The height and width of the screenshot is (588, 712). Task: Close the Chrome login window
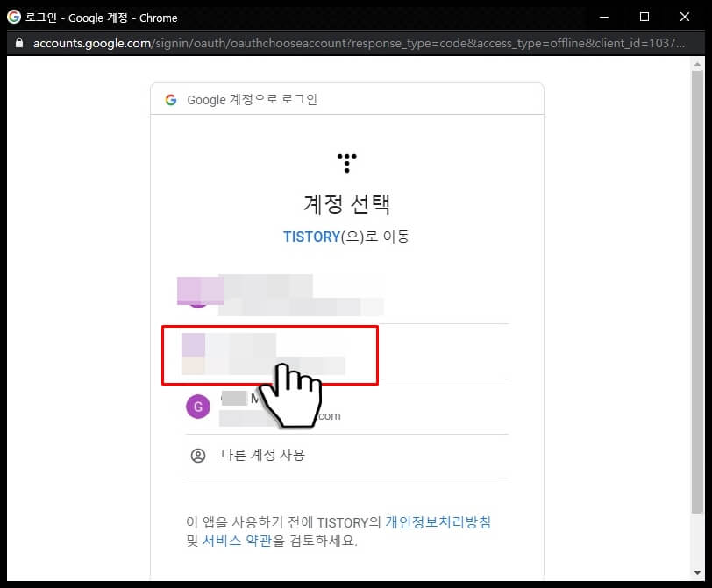685,17
